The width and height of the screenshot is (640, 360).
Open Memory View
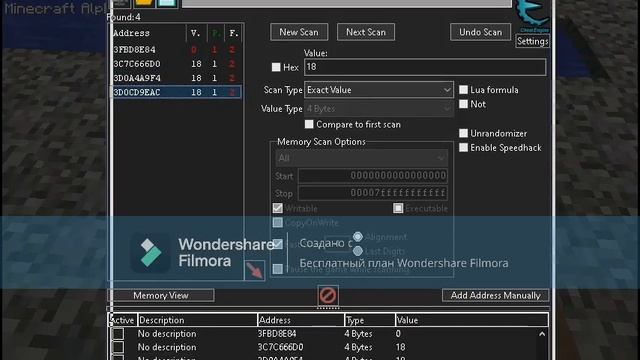click(x=161, y=296)
